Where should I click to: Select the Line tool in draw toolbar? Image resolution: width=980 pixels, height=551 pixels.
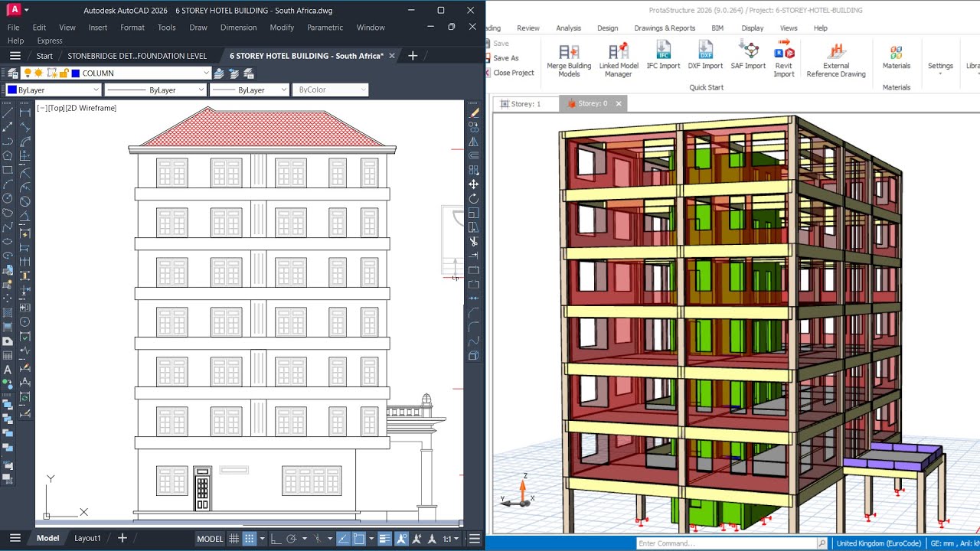(8, 112)
